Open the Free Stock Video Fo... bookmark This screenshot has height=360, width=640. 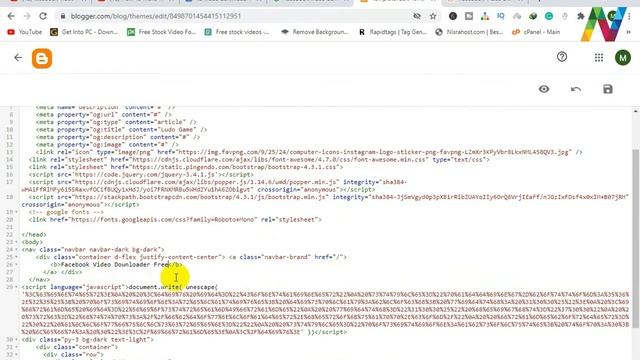pyautogui.click(x=161, y=32)
